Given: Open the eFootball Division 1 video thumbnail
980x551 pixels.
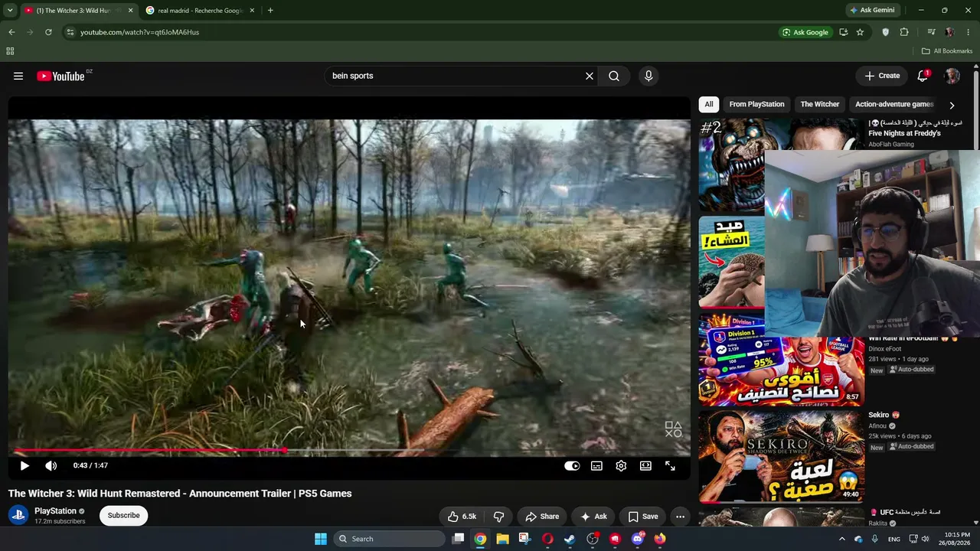Looking at the screenshot, I should tap(782, 360).
